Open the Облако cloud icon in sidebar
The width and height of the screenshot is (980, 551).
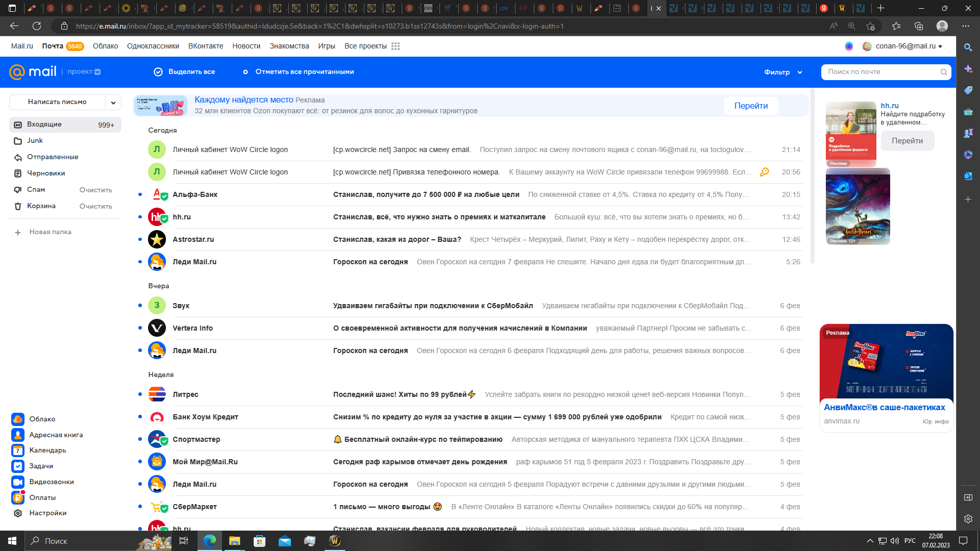click(x=18, y=419)
